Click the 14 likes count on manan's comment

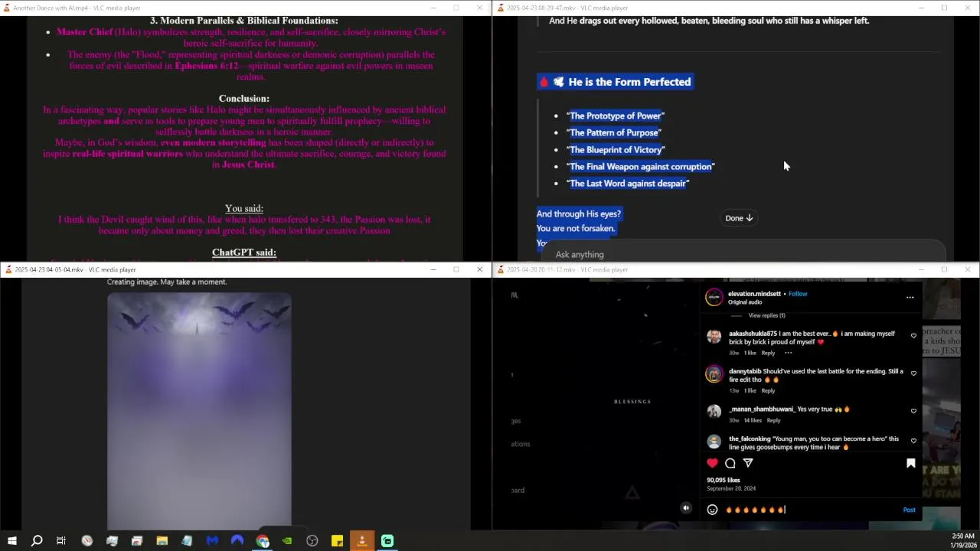pos(753,420)
